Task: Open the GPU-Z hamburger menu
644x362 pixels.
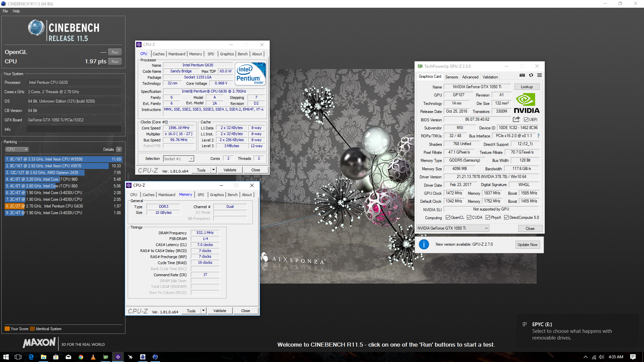Action: [539, 75]
